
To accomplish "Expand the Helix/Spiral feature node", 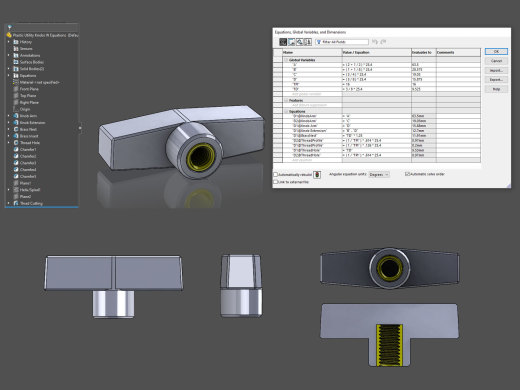I will [9, 190].
